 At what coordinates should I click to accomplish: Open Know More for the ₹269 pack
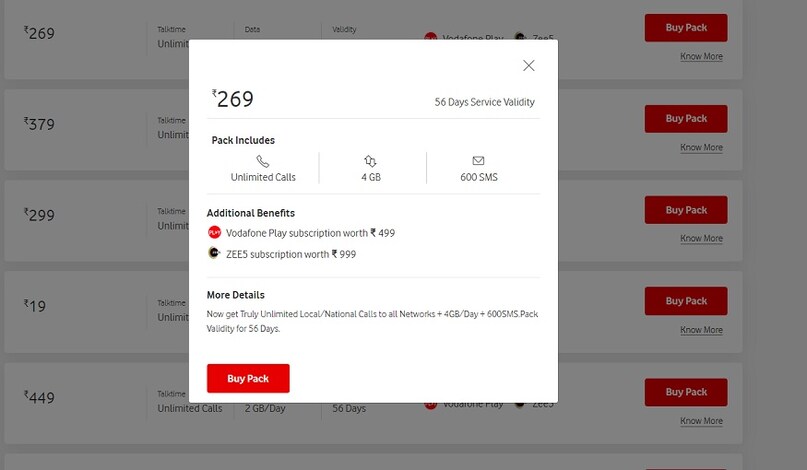pos(701,57)
